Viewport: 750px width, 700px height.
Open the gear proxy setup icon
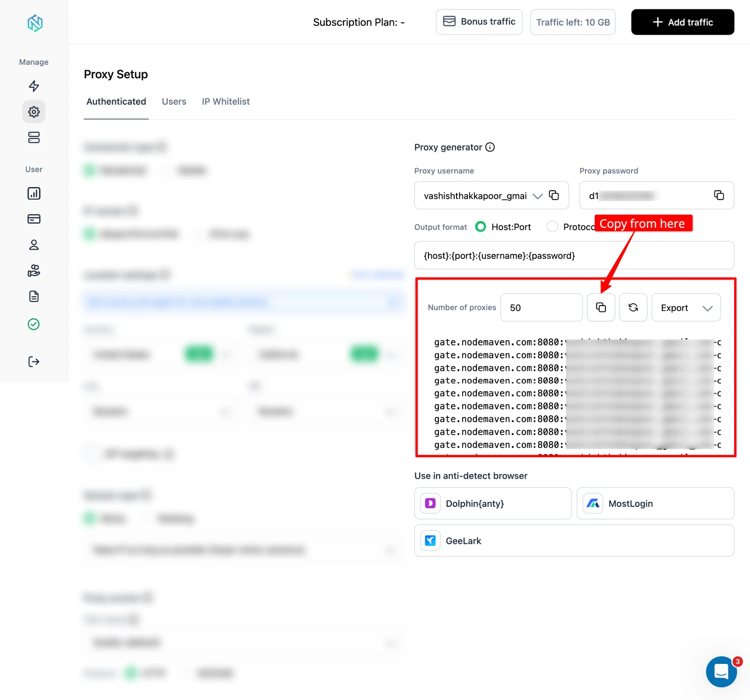[x=34, y=112]
